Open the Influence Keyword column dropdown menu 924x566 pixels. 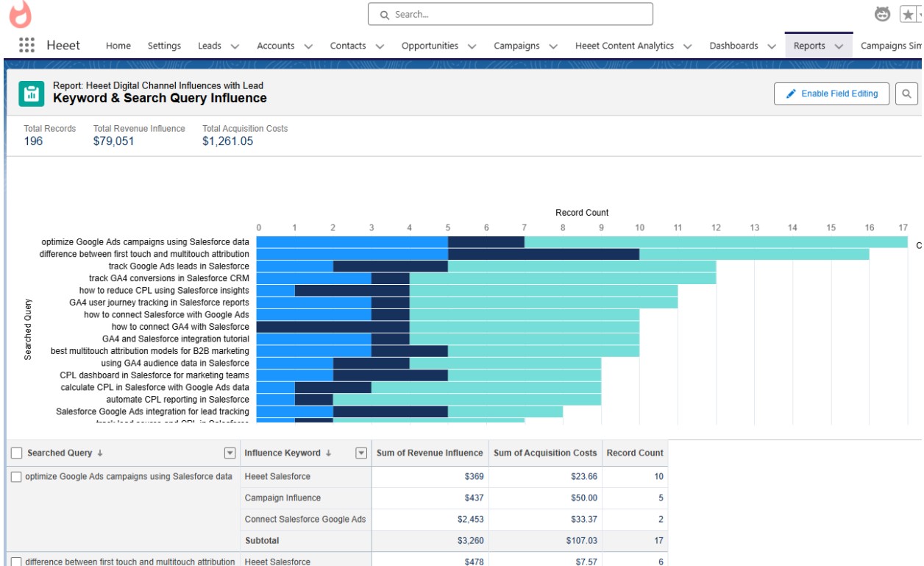(361, 453)
